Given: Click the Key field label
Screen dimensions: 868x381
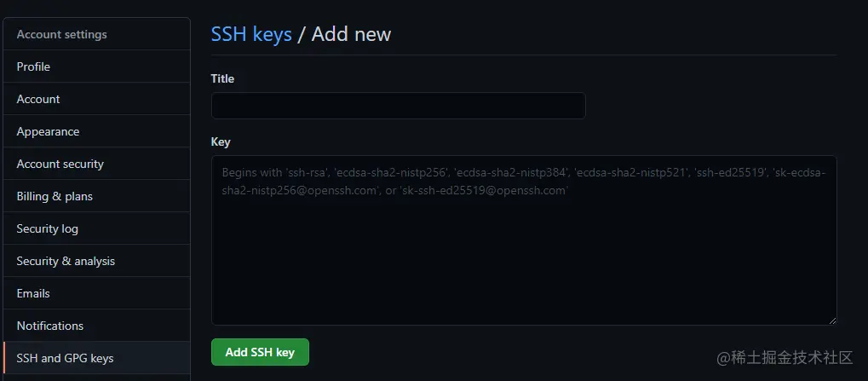Looking at the screenshot, I should 221,141.
